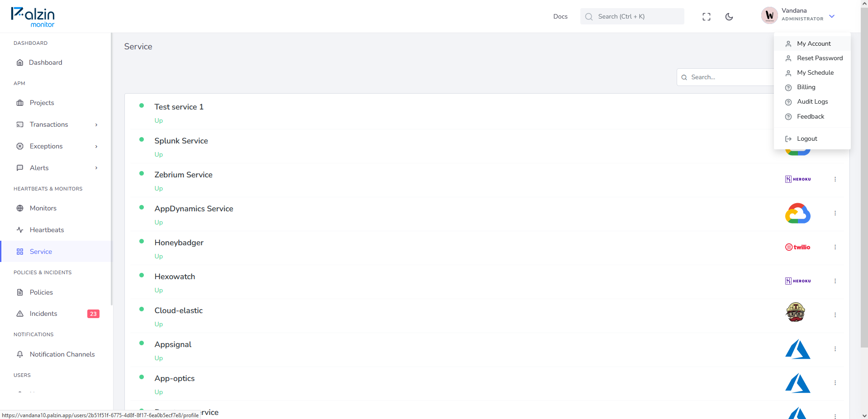This screenshot has height=419, width=868.
Task: Click the Incidents count badge 23
Action: 93,314
